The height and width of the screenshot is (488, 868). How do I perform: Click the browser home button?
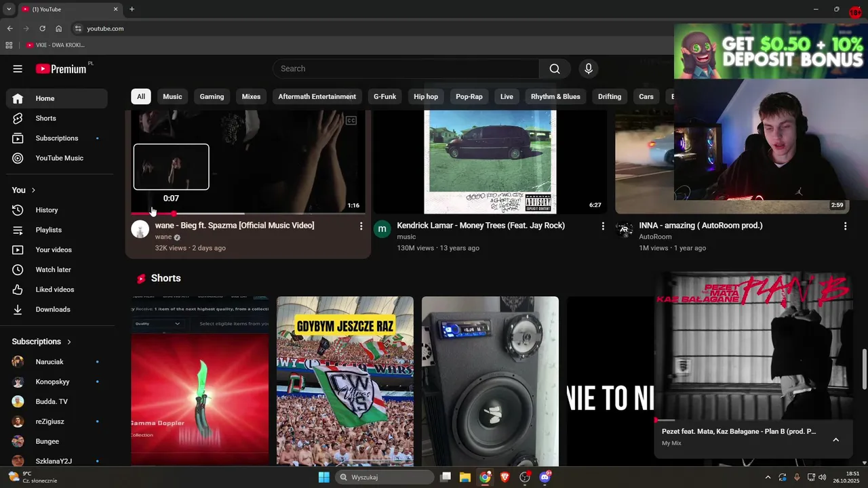tap(58, 28)
